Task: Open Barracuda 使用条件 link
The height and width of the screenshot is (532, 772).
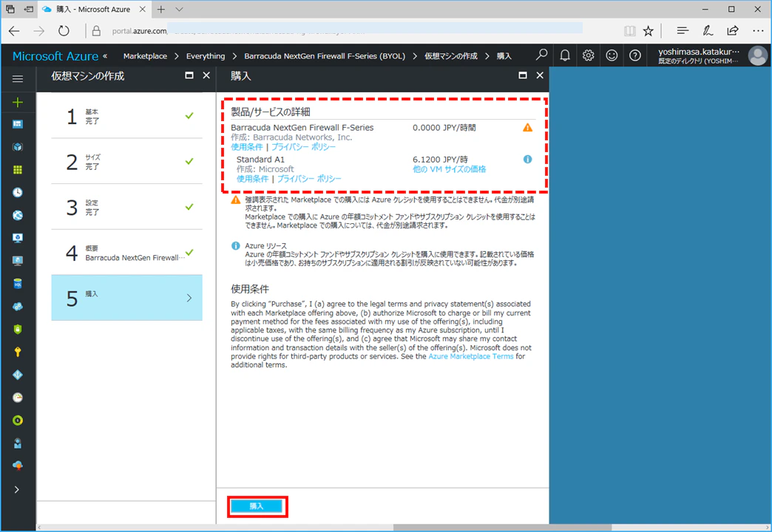Action: pos(247,147)
